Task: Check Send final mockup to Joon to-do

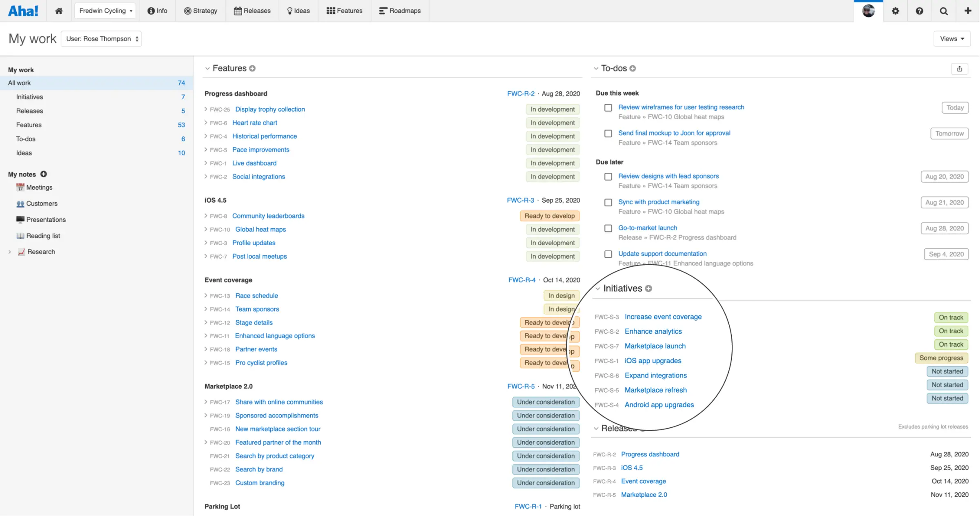Action: [608, 133]
